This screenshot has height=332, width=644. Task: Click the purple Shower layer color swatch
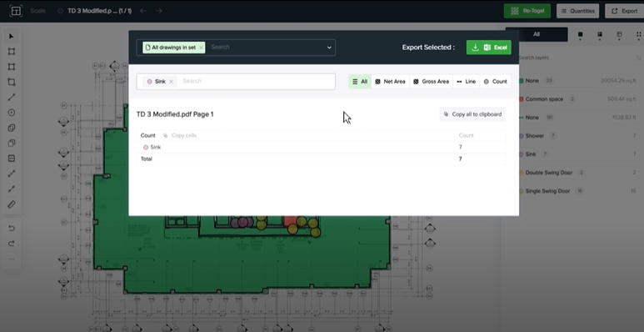522,136
